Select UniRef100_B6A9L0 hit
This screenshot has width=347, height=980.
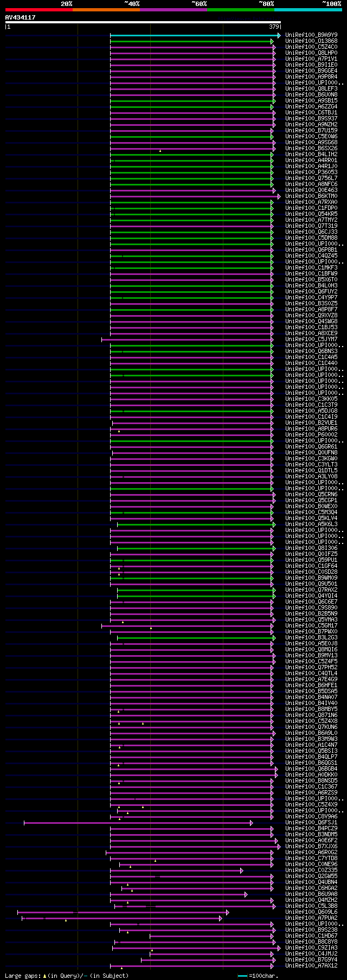pyautogui.click(x=312, y=733)
